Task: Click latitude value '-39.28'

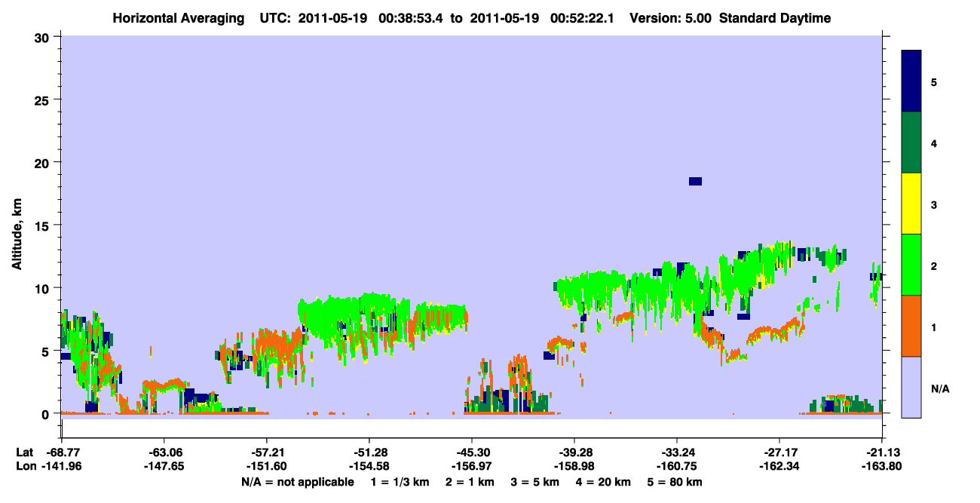Action: click(x=574, y=452)
